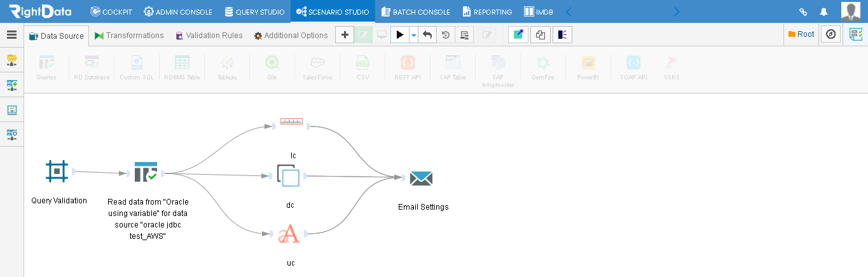Switch to the Transformations tab
Image resolution: width=868 pixels, height=277 pixels.
[129, 36]
